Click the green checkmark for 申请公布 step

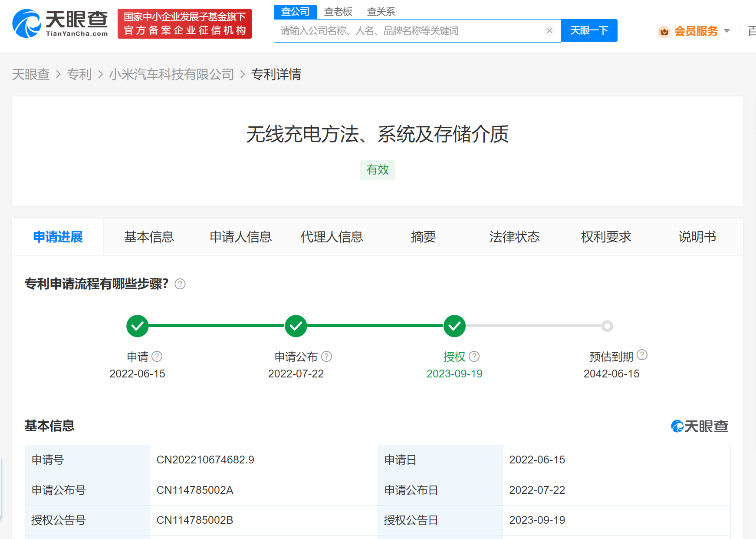[296, 326]
